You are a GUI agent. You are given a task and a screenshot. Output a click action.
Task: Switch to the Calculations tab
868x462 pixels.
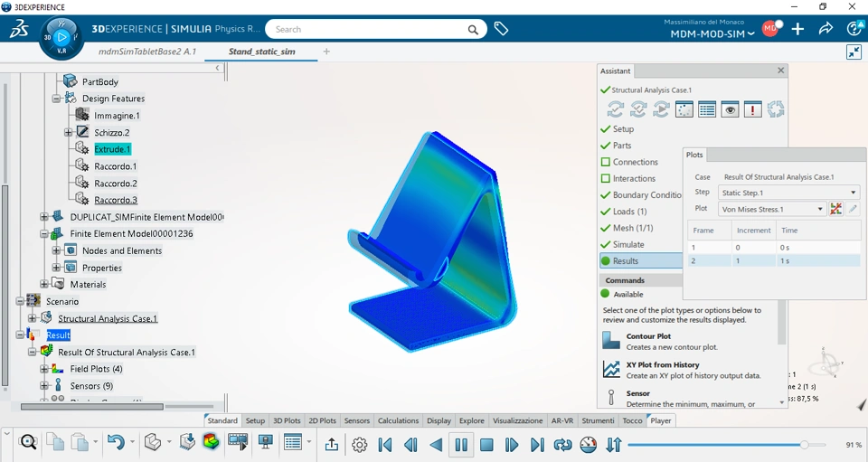click(x=398, y=420)
